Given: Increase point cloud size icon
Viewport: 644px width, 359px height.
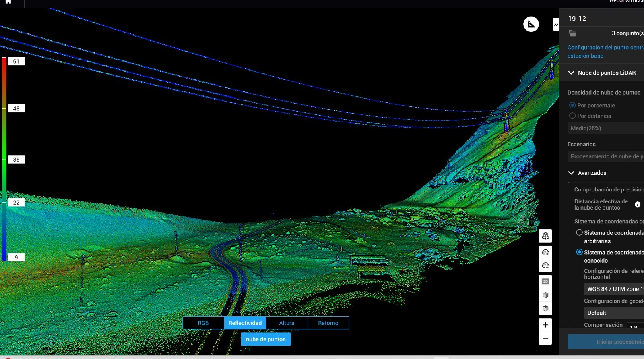Looking at the screenshot, I should pyautogui.click(x=545, y=252).
